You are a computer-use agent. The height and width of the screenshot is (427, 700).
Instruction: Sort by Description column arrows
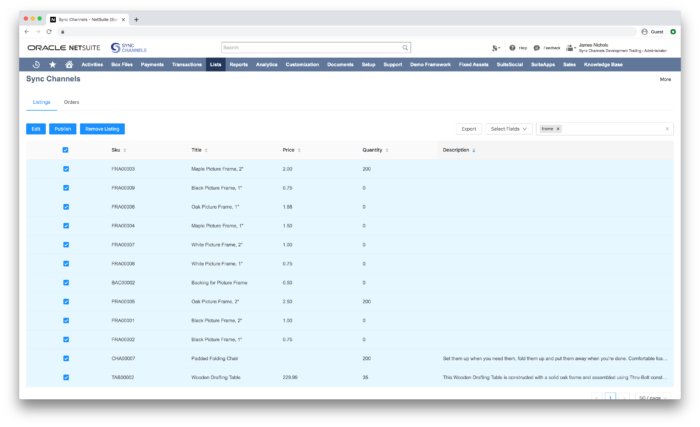coord(473,150)
